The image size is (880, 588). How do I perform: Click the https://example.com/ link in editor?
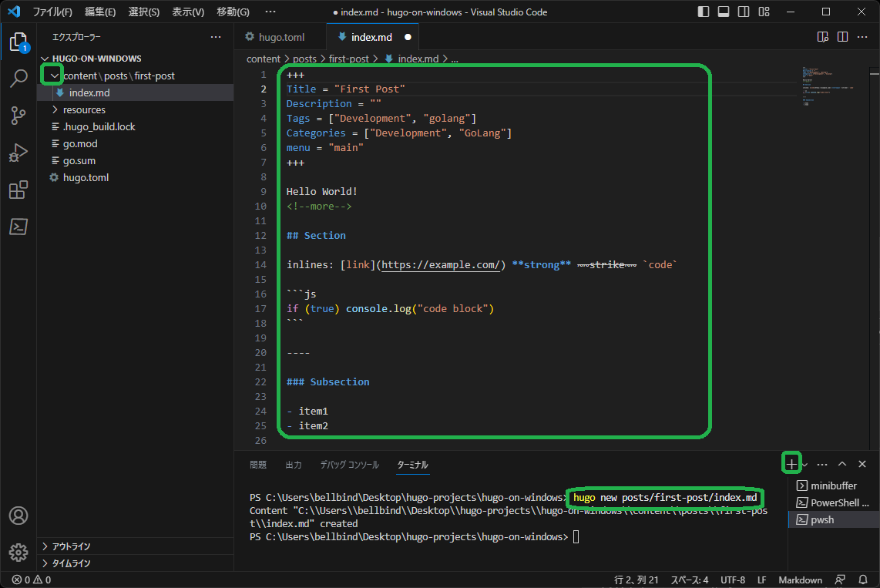tap(441, 265)
